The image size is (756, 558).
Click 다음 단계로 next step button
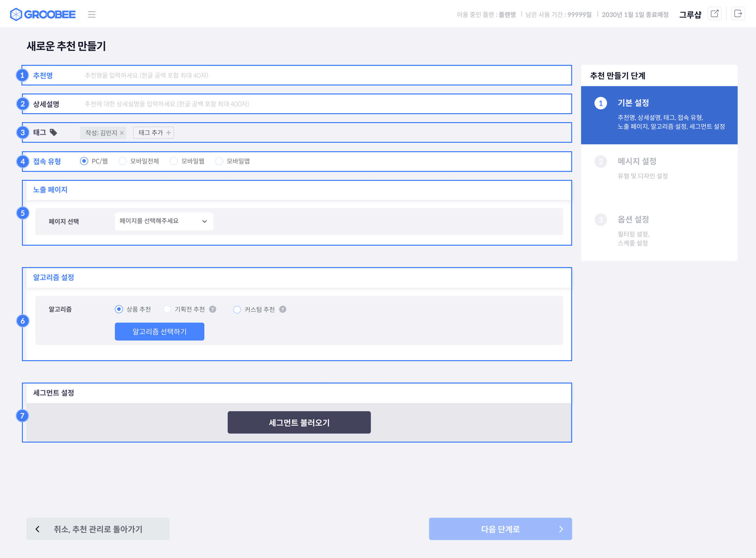pyautogui.click(x=500, y=529)
